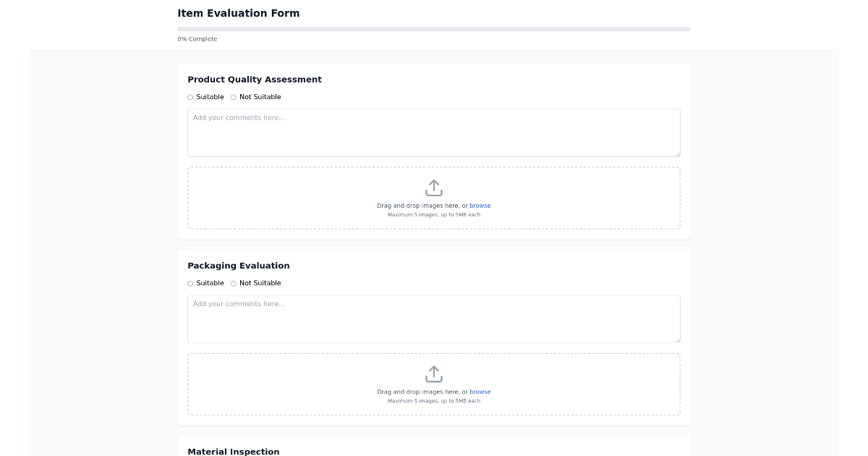Select Suitable under Packaging Evaluation
Screen dimensions: 868x456
click(190, 283)
